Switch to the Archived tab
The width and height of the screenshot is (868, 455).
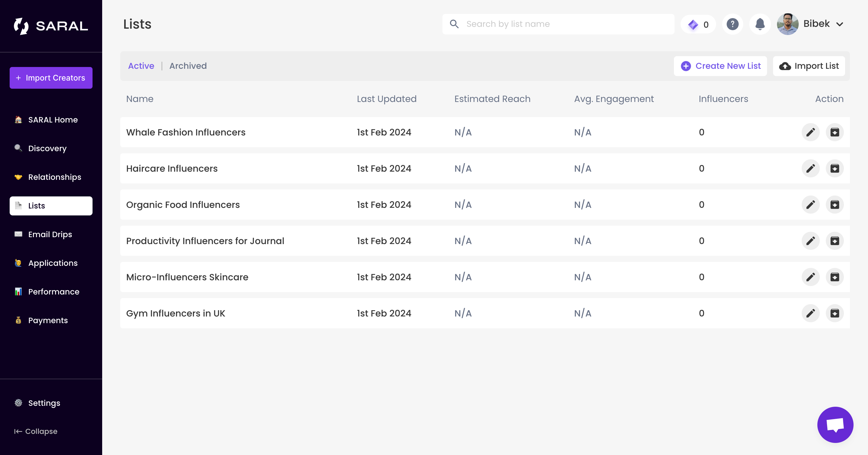188,66
